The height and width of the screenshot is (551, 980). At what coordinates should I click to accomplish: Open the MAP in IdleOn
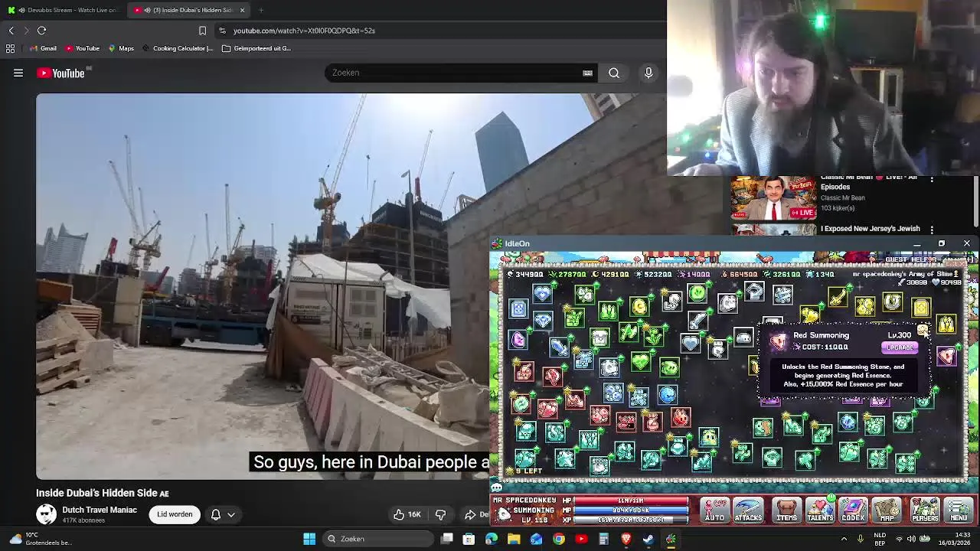point(887,510)
